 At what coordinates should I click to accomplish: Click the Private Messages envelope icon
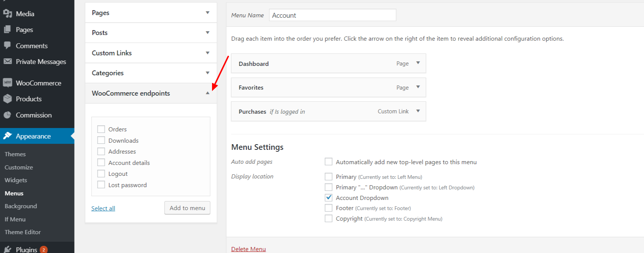[8, 61]
